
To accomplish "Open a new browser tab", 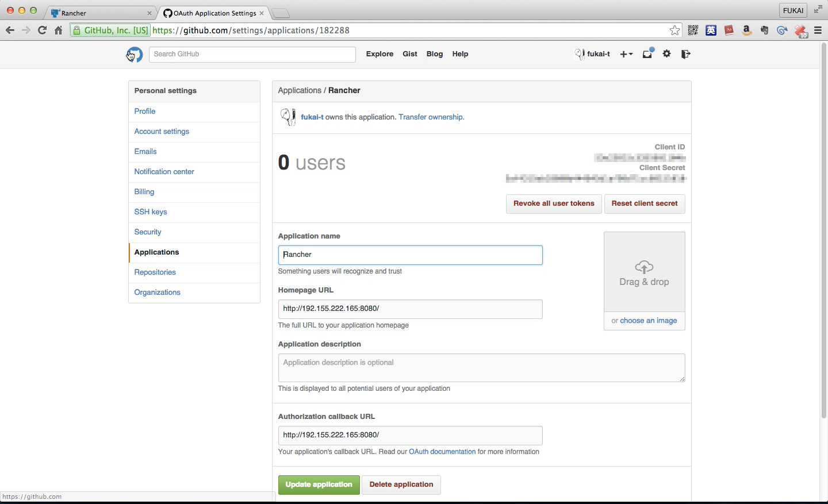I will point(280,13).
